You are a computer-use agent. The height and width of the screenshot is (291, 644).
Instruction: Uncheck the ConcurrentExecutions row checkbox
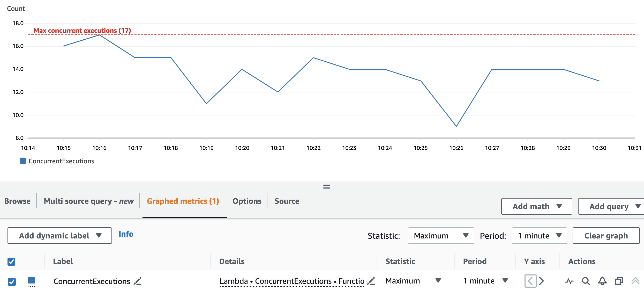click(12, 282)
